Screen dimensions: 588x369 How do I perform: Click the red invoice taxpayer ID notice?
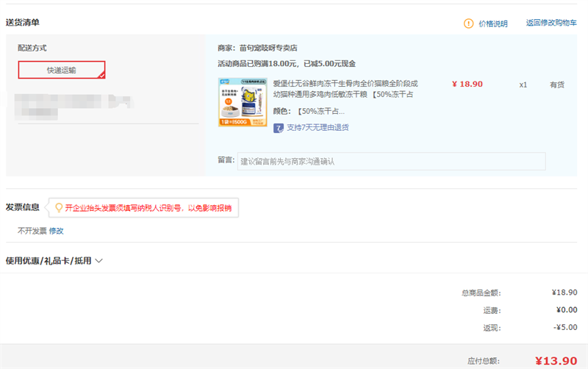pos(148,208)
